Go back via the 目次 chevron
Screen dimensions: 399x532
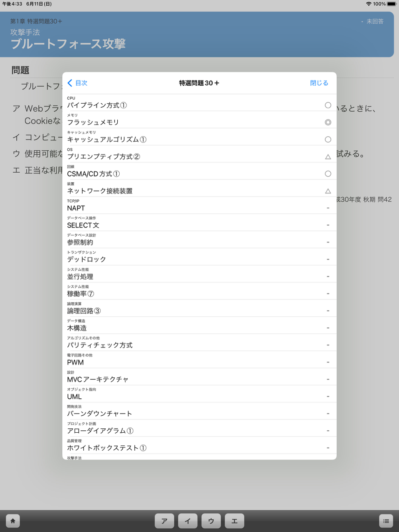77,83
